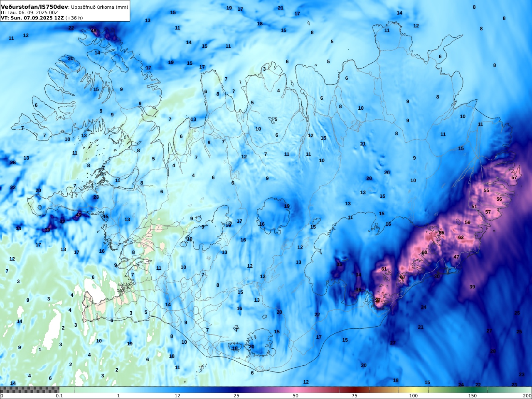
Task: Click the precipitation value 51 on the map
Action: [474, 207]
